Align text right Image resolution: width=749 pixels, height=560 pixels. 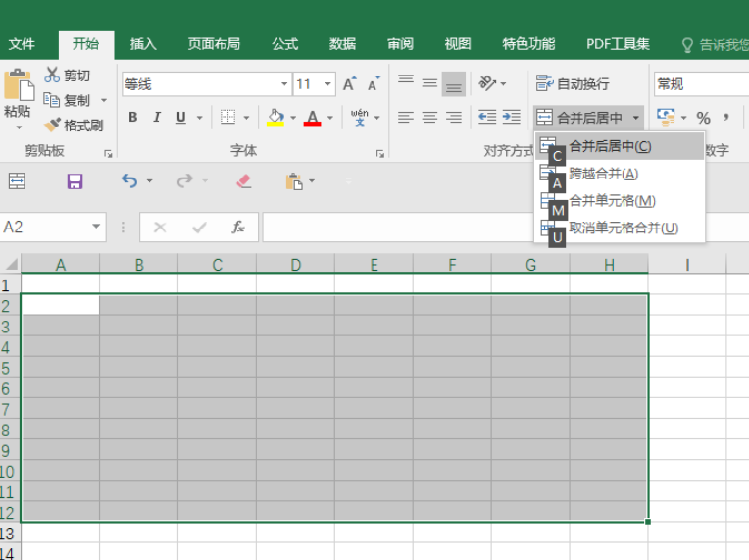(454, 117)
